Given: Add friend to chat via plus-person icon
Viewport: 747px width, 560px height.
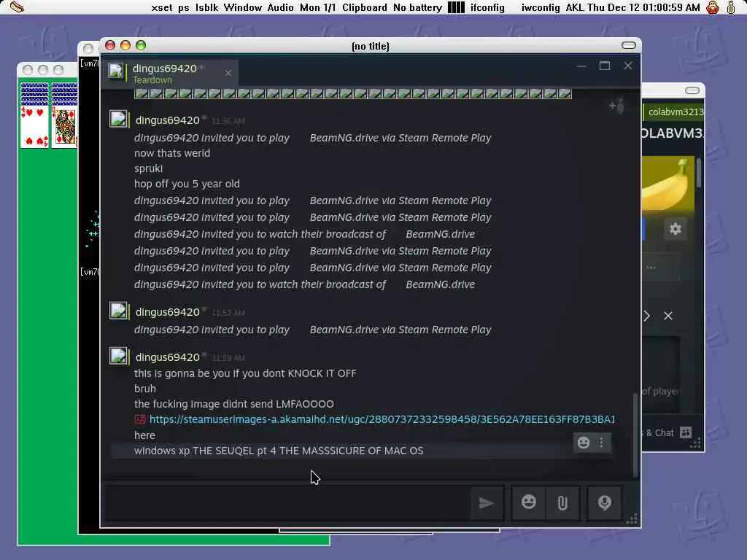Looking at the screenshot, I should pyautogui.click(x=617, y=106).
